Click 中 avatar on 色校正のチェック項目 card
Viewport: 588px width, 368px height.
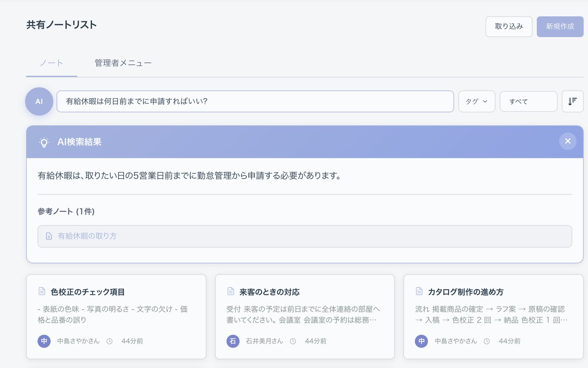[44, 341]
